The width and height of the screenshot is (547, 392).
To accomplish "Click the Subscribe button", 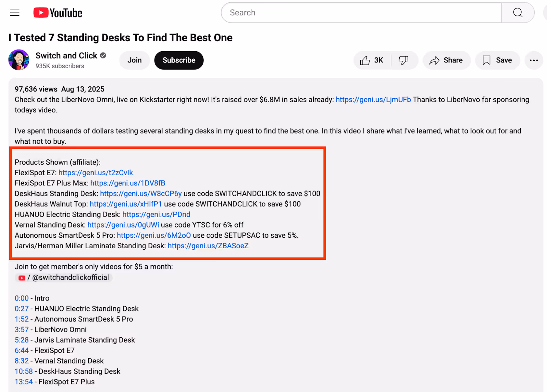I will point(178,60).
